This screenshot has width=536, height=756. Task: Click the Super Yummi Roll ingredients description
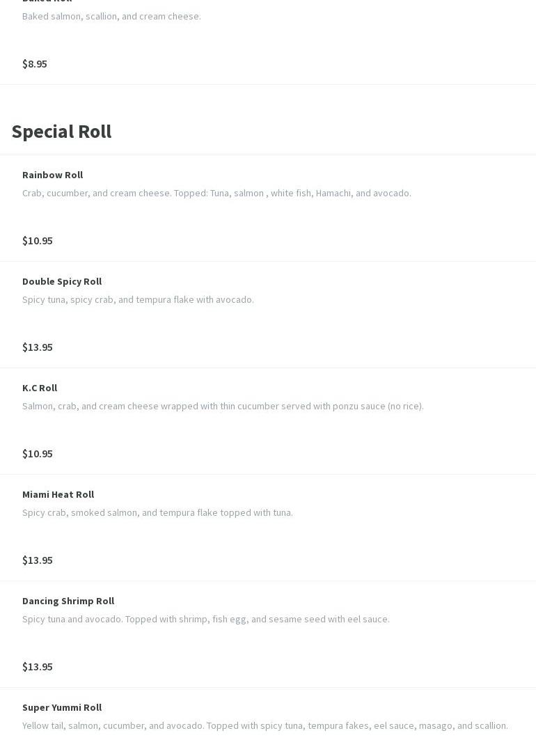(x=265, y=725)
